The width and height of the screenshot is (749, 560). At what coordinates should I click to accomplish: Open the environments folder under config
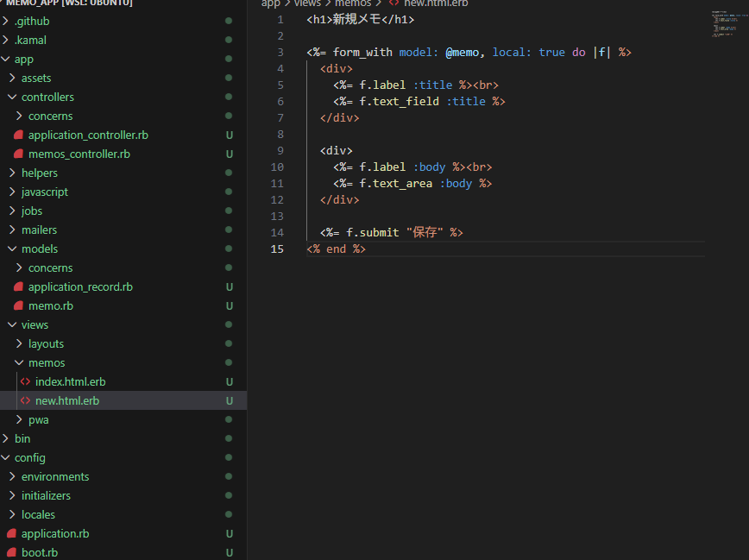(54, 476)
